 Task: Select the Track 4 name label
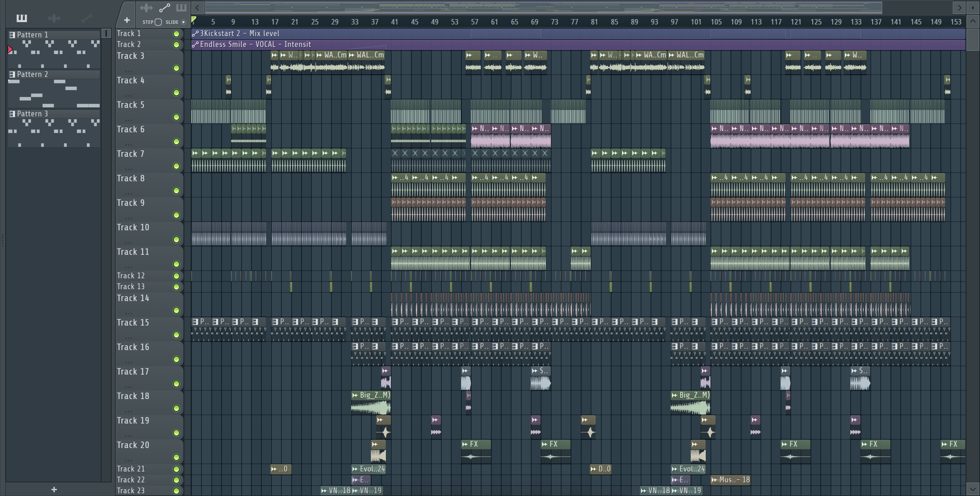[130, 80]
